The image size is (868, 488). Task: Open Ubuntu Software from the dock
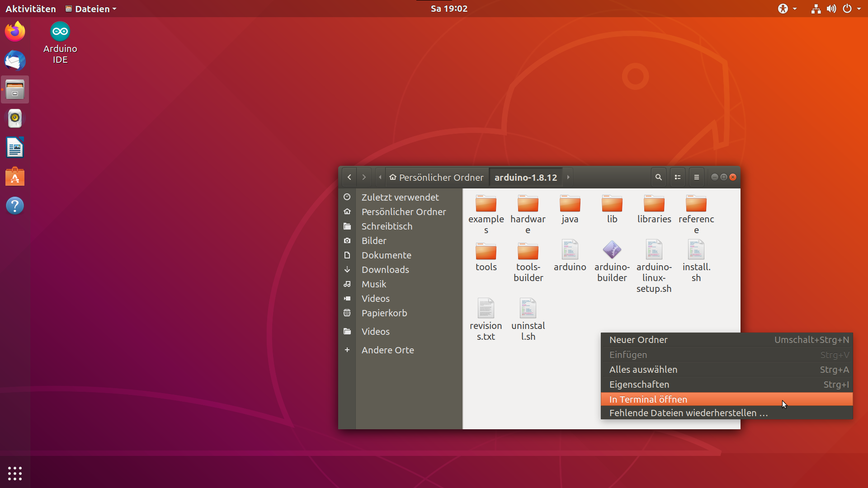[x=15, y=177]
